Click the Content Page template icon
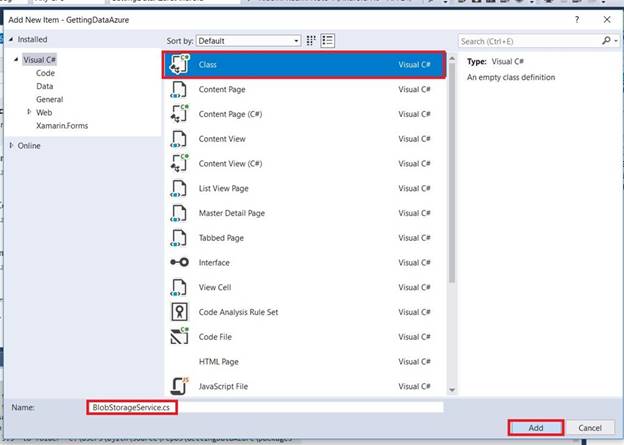Image resolution: width=624 pixels, height=445 pixels. 178,89
